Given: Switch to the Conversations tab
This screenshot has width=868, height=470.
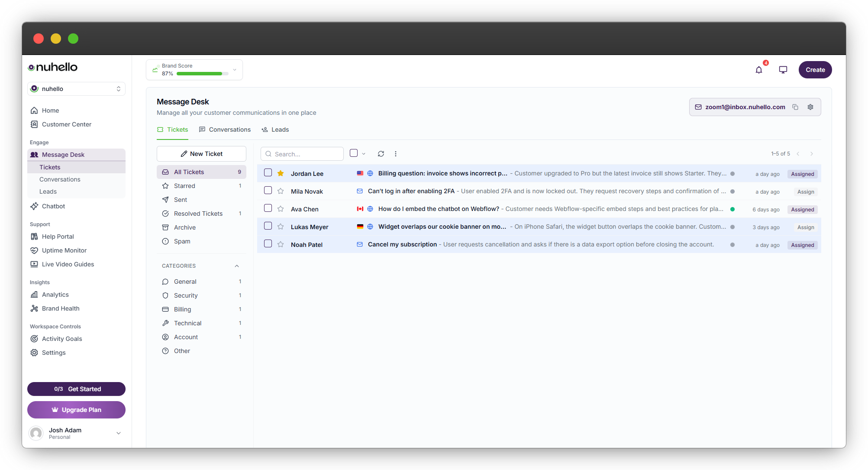Looking at the screenshot, I should tap(225, 130).
